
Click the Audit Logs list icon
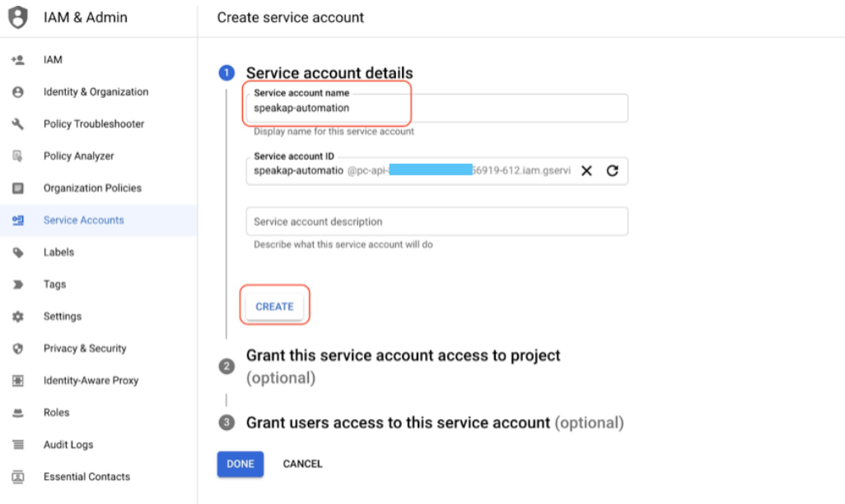pyautogui.click(x=18, y=445)
